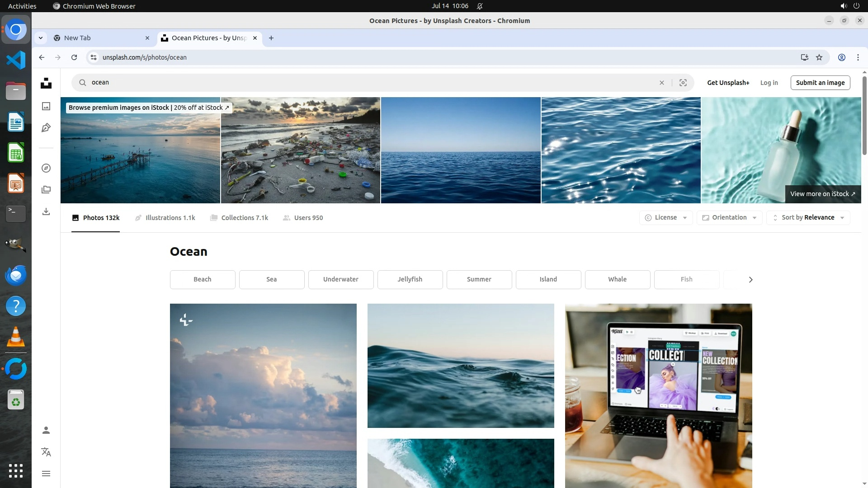Viewport: 868px width, 488px height.
Task: Clear the ocean search text
Action: click(x=661, y=83)
